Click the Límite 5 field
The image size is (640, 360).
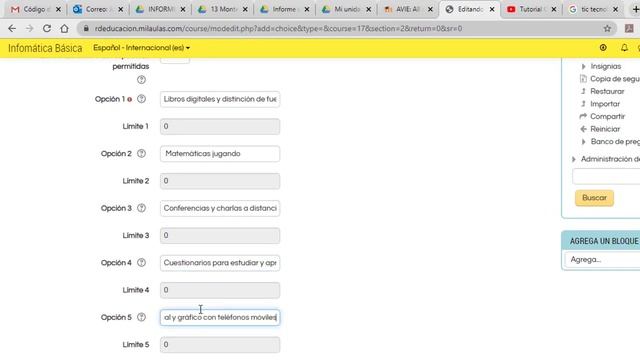click(x=220, y=345)
